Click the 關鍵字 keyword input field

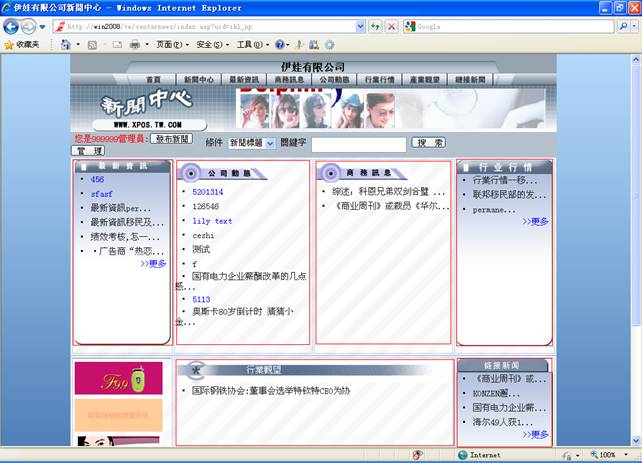tap(358, 144)
